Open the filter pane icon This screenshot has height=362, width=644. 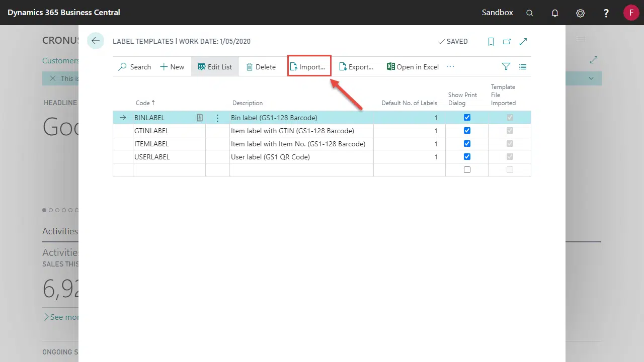click(x=506, y=67)
